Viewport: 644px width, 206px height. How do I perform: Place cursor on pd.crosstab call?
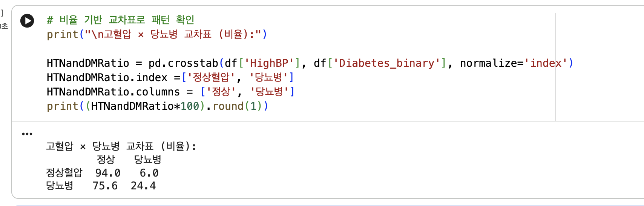pos(183,63)
